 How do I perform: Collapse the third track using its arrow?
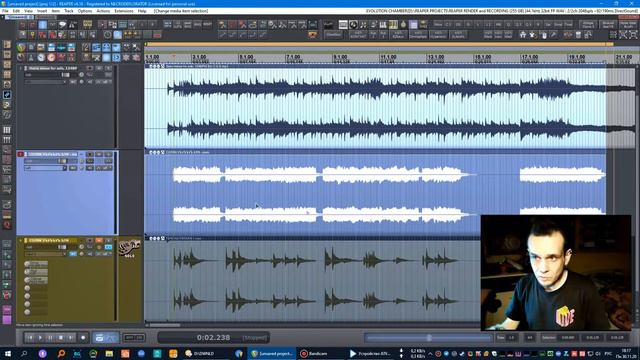20,240
